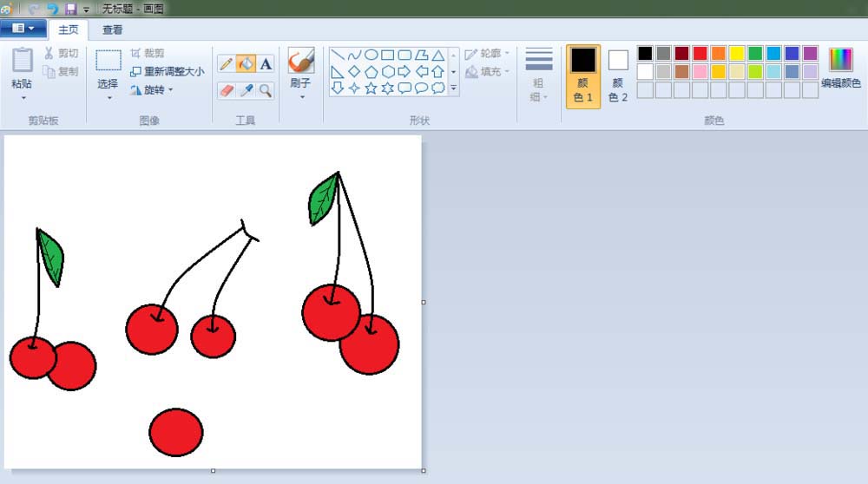The image size is (868, 484).
Task: Select the Color picker eyedropper tool
Action: pos(247,90)
